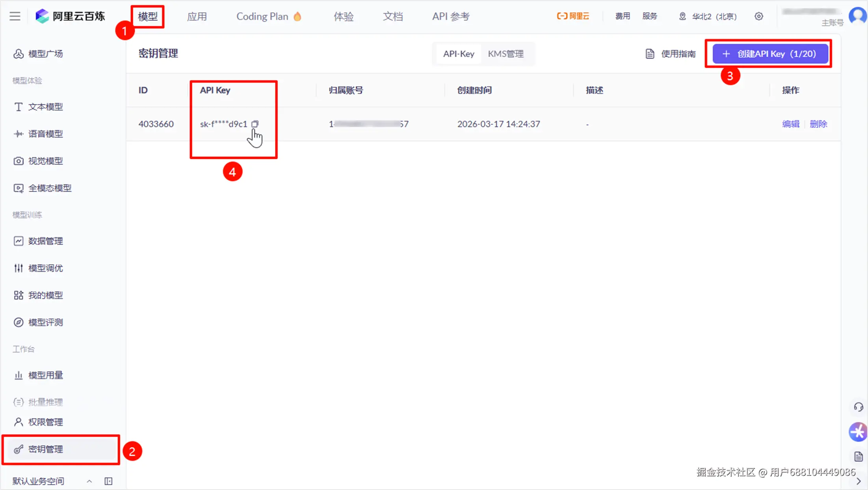
Task: Click the headset customer support icon
Action: tap(859, 407)
